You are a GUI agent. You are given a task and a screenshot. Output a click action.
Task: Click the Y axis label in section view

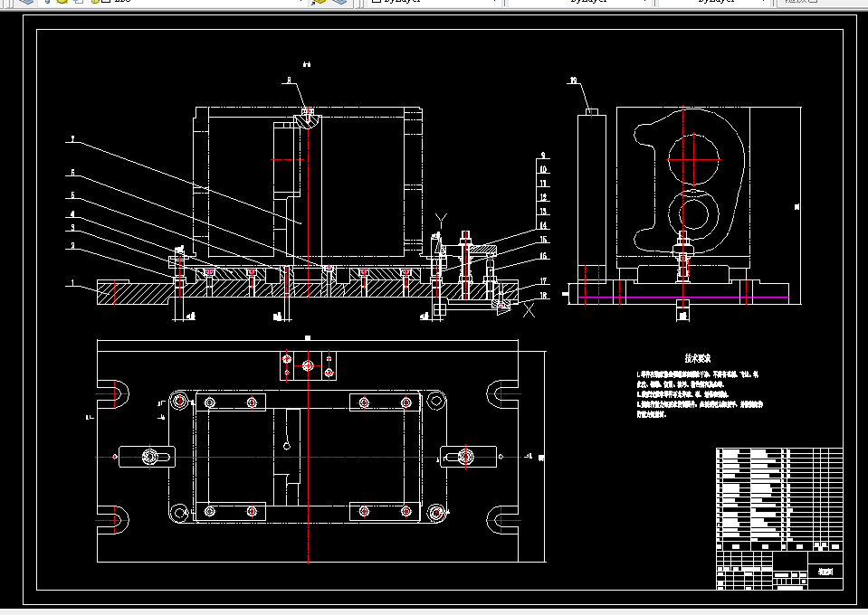pyautogui.click(x=441, y=220)
